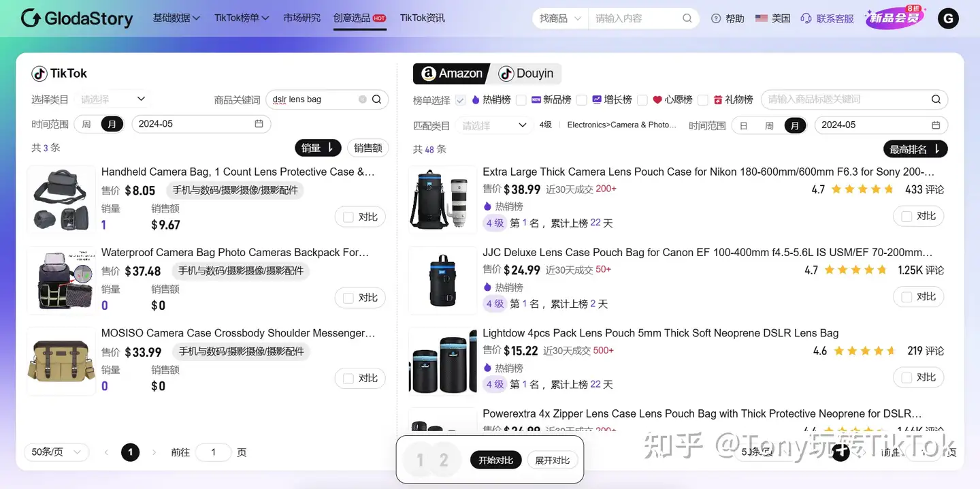Sort TikTok results by 销量
980x489 pixels.
tap(318, 148)
